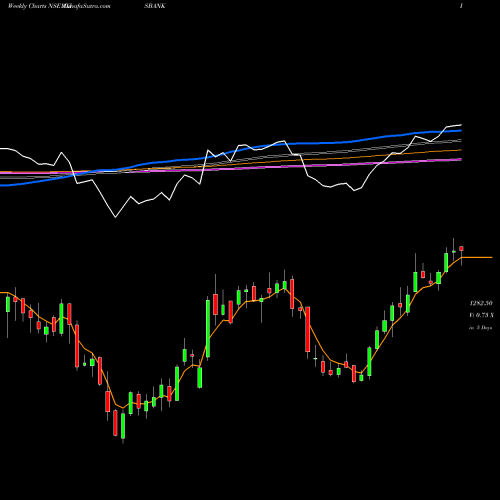Click the flat end of the orange average line

(x=477, y=257)
